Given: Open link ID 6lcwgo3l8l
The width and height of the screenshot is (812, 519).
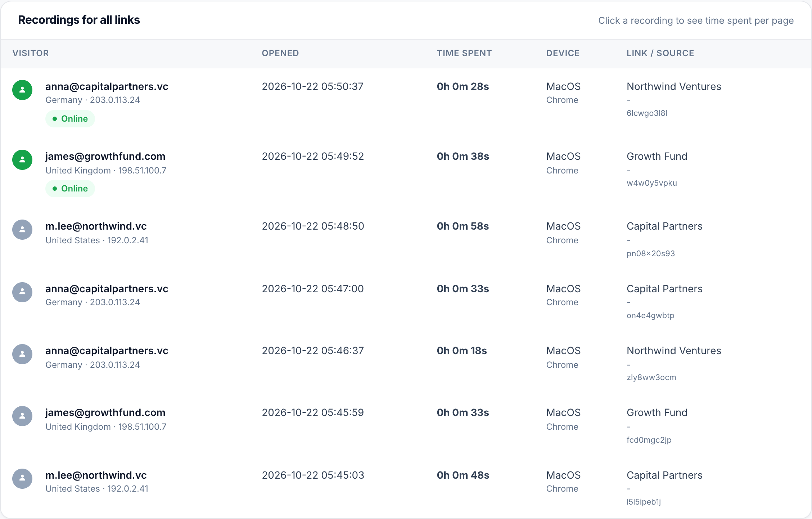Looking at the screenshot, I should tap(647, 113).
